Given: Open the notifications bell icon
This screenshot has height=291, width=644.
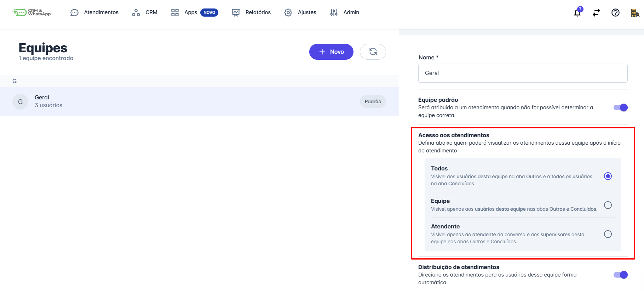Looking at the screenshot, I should [577, 13].
